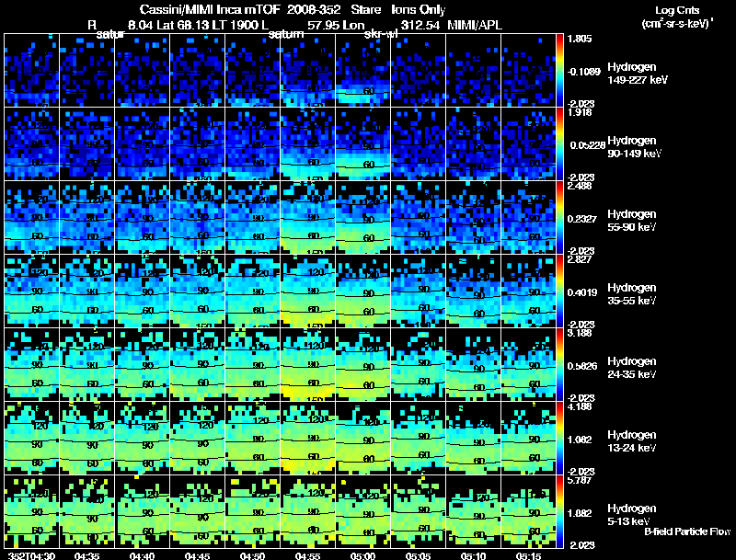
Task: Open the 13-24 keV panel at 04:40
Action: coord(143,439)
